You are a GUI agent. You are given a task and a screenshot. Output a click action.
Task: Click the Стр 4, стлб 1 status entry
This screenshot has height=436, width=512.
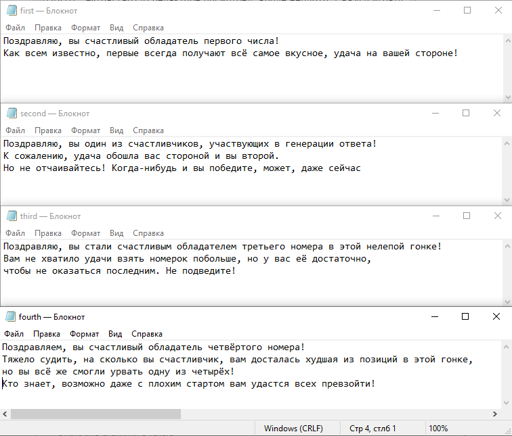pyautogui.click(x=372, y=428)
